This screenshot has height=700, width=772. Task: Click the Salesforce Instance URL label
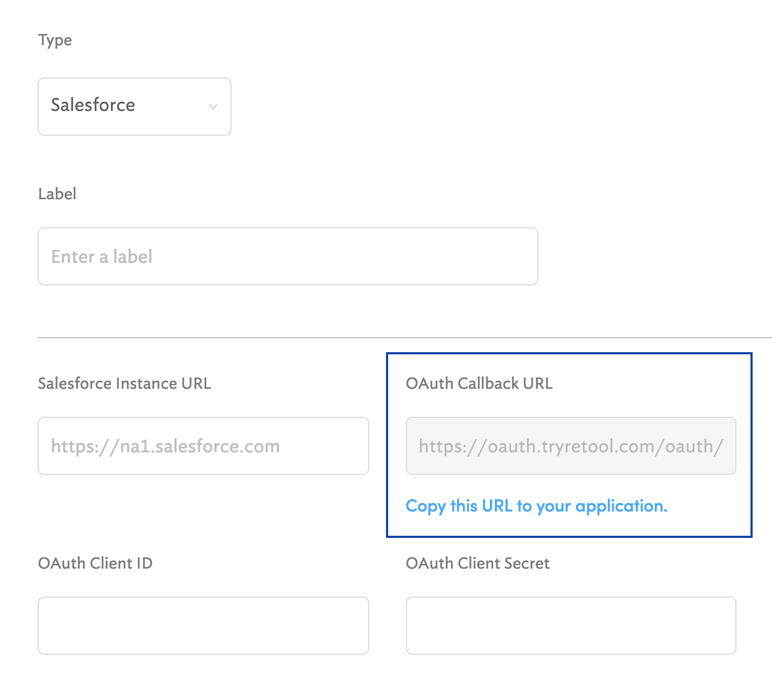[124, 383]
